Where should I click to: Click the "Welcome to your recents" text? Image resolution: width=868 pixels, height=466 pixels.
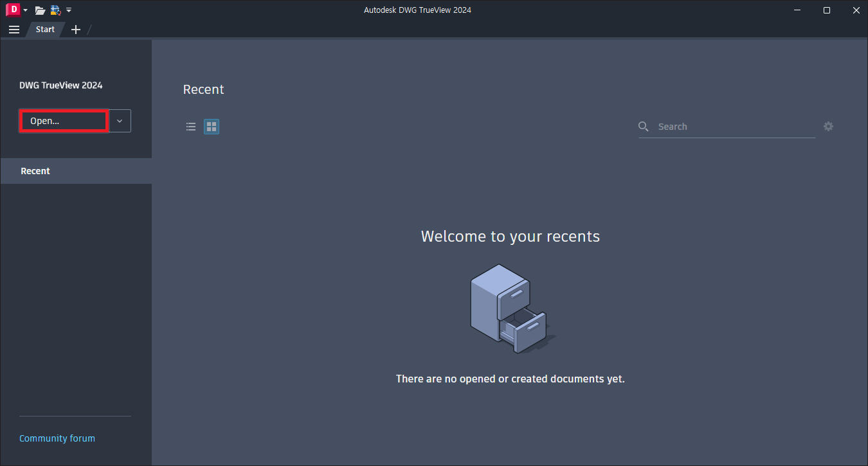pos(511,237)
